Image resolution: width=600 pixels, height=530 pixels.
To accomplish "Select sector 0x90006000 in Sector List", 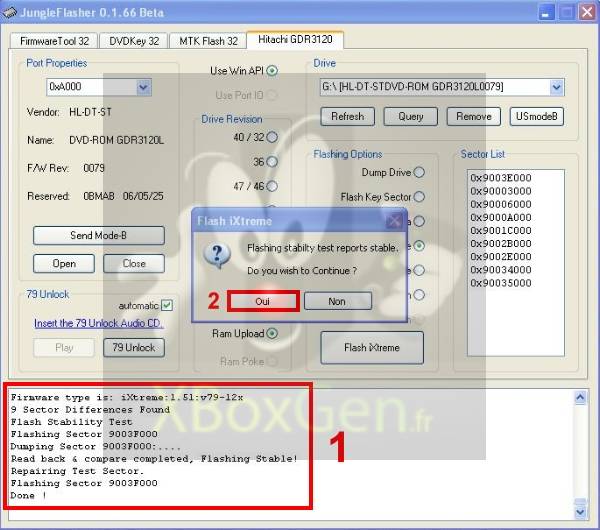I will pos(501,204).
